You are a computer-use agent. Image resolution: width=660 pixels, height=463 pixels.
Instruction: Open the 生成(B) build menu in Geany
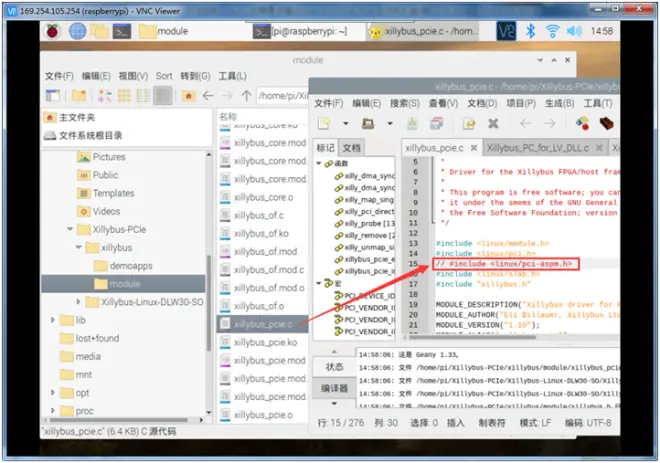[x=559, y=103]
